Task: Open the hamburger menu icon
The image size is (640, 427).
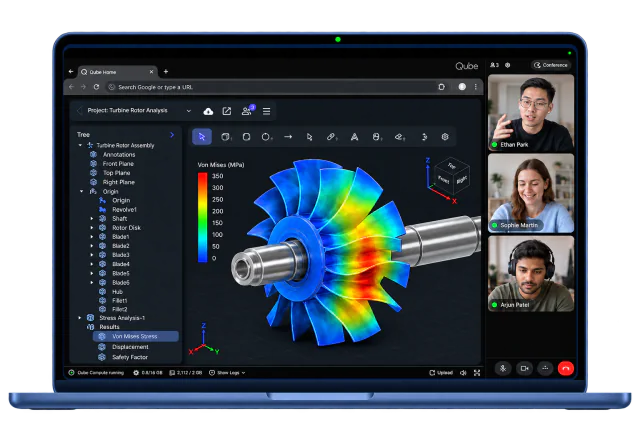Action: tap(267, 111)
